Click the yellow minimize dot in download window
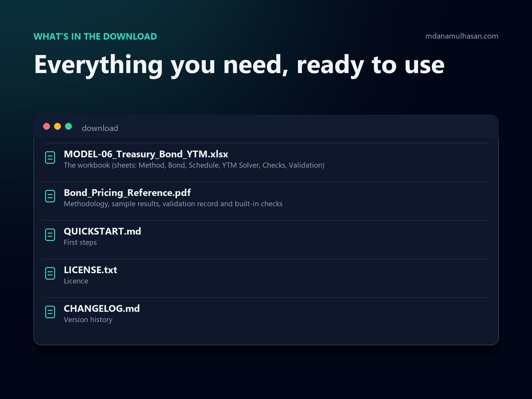This screenshot has height=399, width=532. pyautogui.click(x=58, y=126)
